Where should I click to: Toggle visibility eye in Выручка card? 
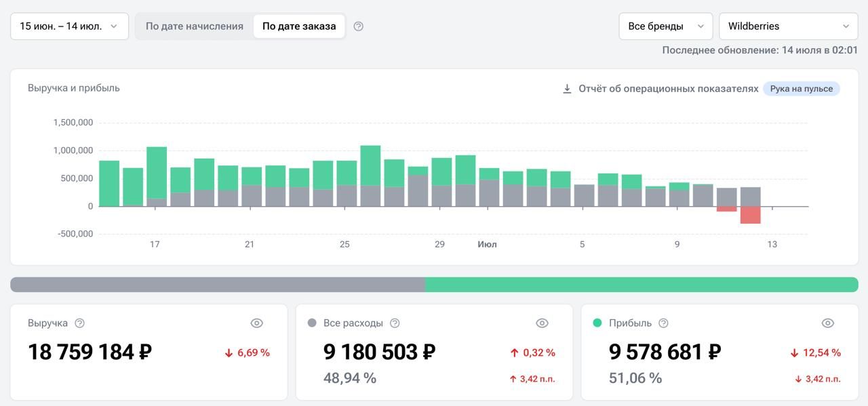[x=256, y=323]
